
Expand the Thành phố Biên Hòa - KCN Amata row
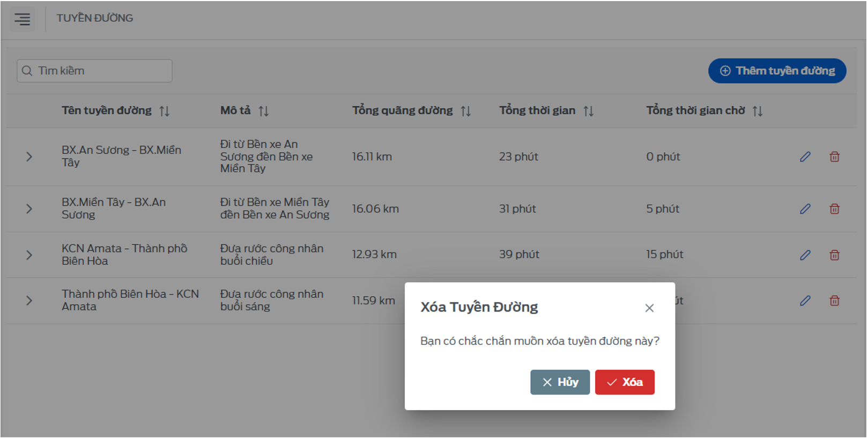click(x=29, y=301)
